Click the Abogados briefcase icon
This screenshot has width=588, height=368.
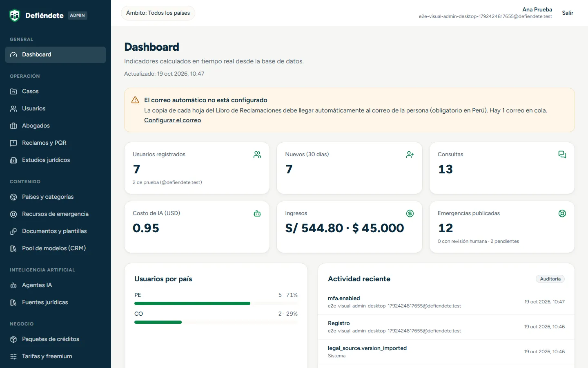(x=13, y=126)
